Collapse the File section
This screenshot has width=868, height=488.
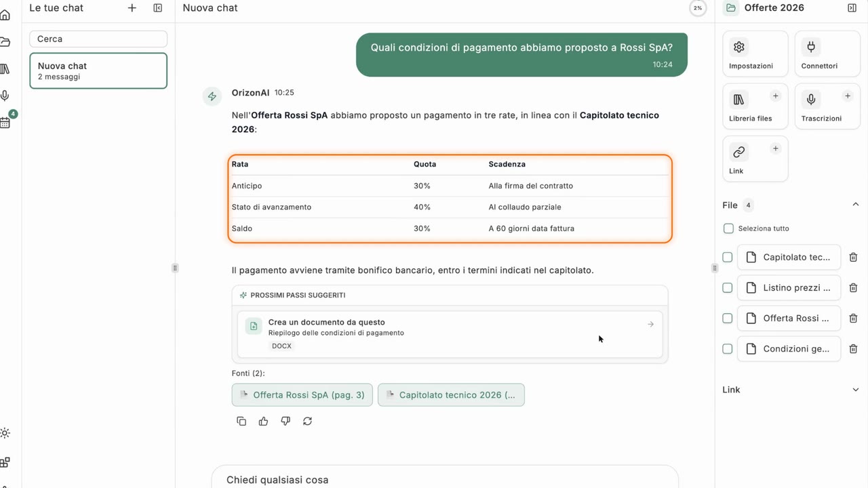pyautogui.click(x=855, y=205)
